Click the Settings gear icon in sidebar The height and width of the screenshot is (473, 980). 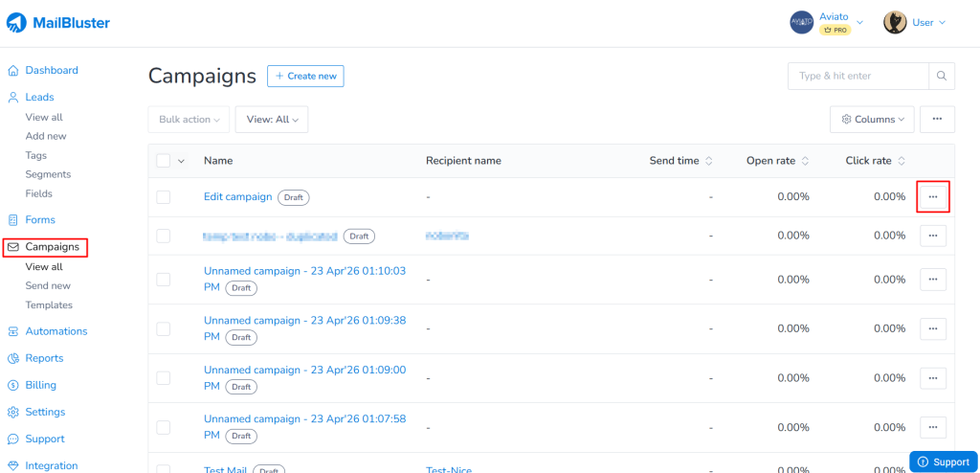click(13, 413)
